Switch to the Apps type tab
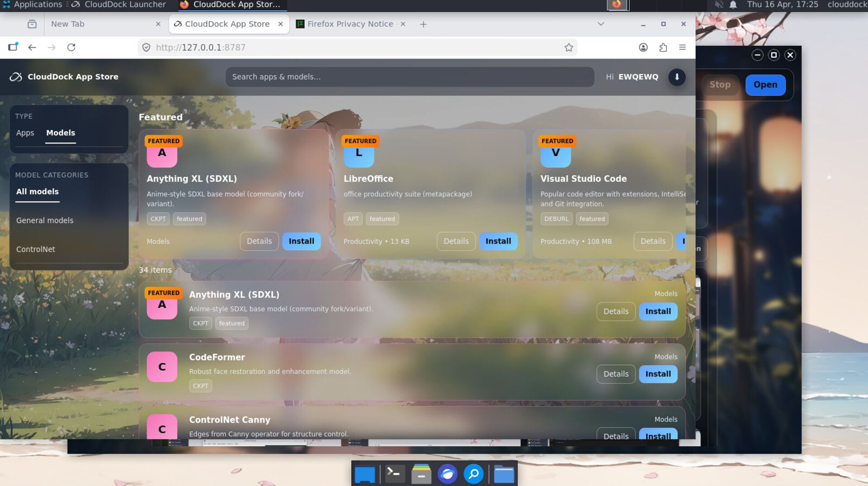Viewport: 868px width, 486px height. [x=25, y=133]
